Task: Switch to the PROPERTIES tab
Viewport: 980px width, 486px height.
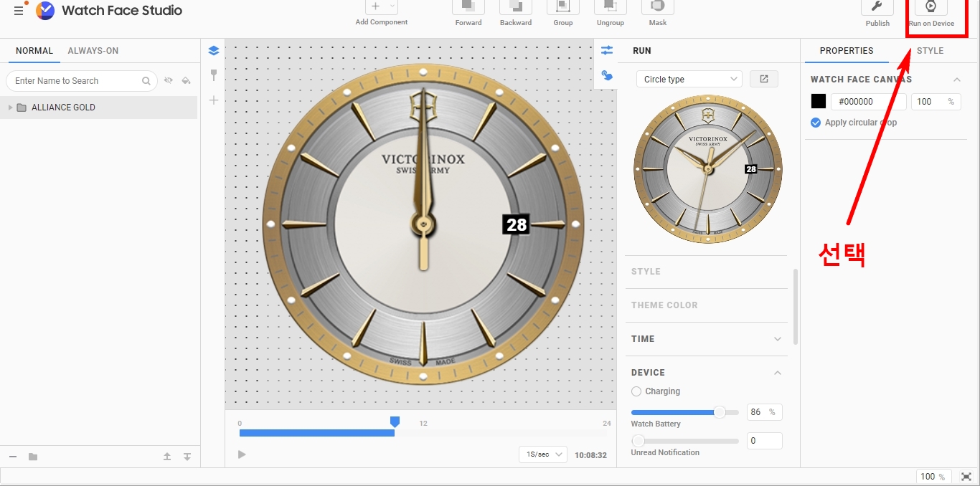Action: [847, 51]
